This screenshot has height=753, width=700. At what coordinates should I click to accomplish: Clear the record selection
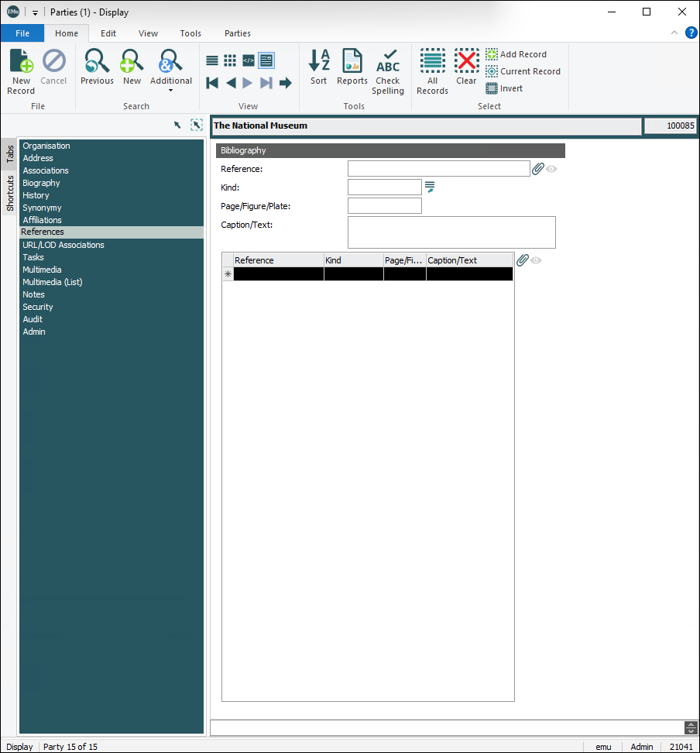[466, 62]
